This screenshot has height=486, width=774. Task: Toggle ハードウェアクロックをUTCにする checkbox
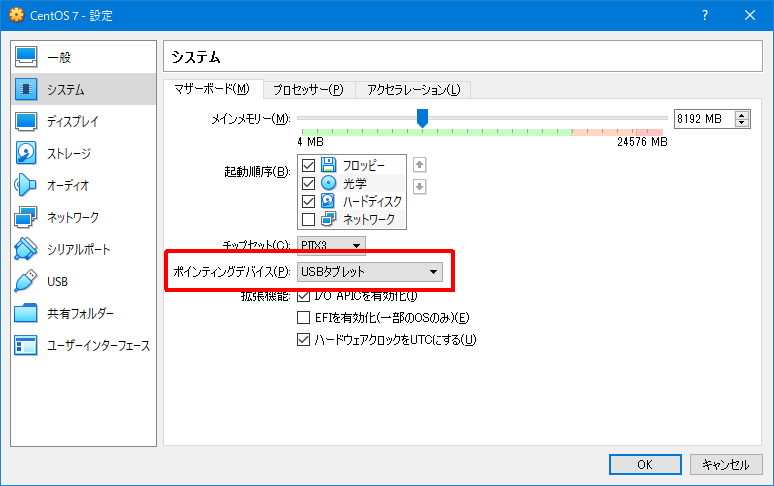click(x=304, y=339)
